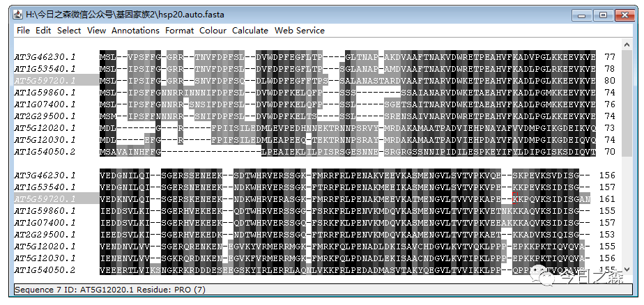Click the status bar sequence ID text
Viewport: 644px width, 305px height.
(107, 289)
